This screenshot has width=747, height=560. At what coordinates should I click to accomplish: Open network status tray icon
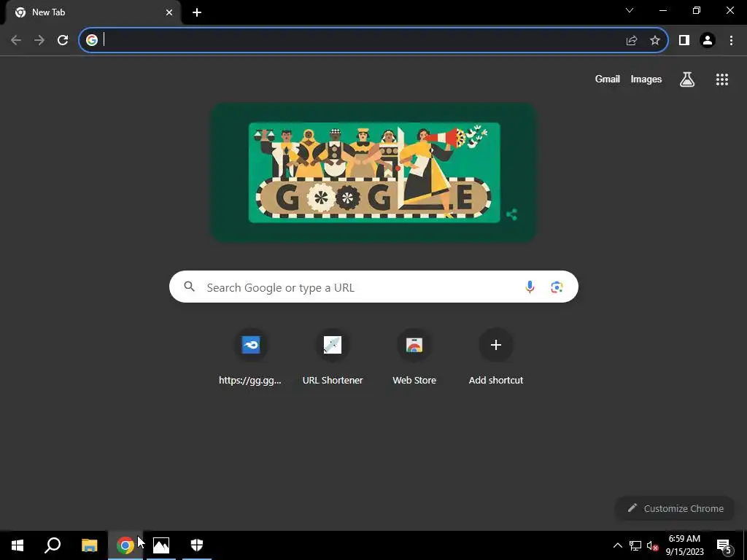pyautogui.click(x=635, y=545)
